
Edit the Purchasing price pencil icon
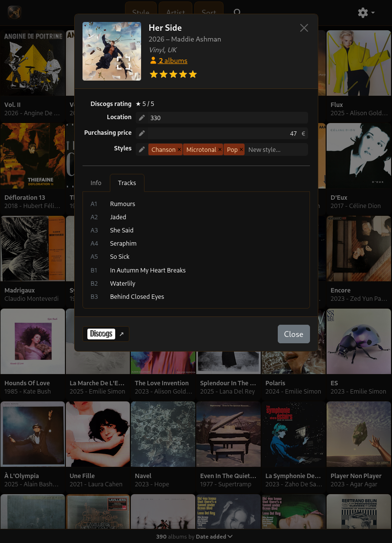[142, 133]
